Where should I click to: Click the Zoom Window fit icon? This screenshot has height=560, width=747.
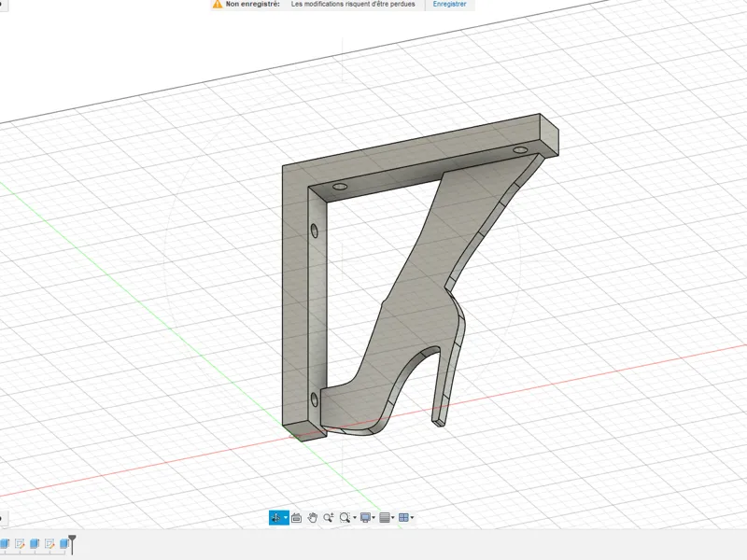pyautogui.click(x=345, y=518)
